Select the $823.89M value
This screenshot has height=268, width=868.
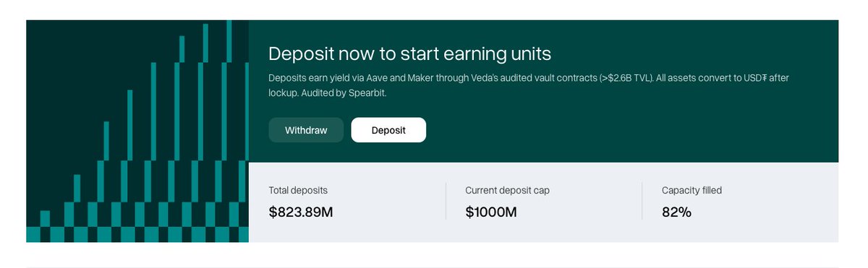coord(301,212)
